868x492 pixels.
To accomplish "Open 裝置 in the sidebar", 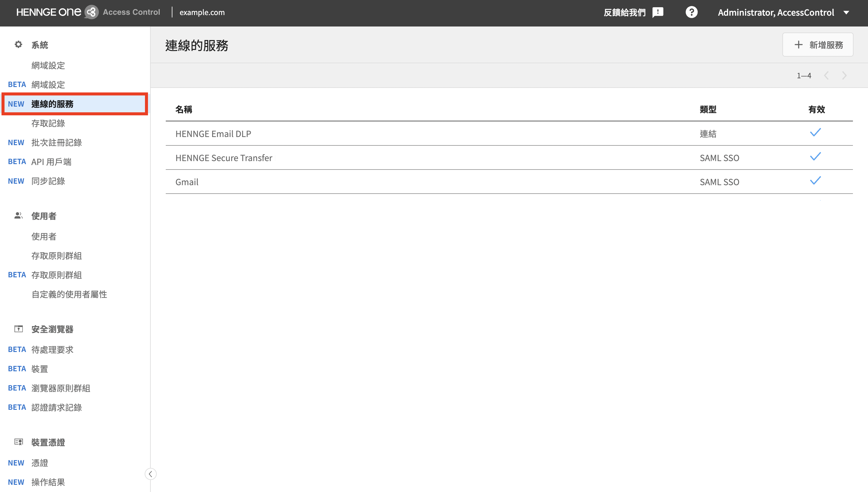I will [x=39, y=369].
